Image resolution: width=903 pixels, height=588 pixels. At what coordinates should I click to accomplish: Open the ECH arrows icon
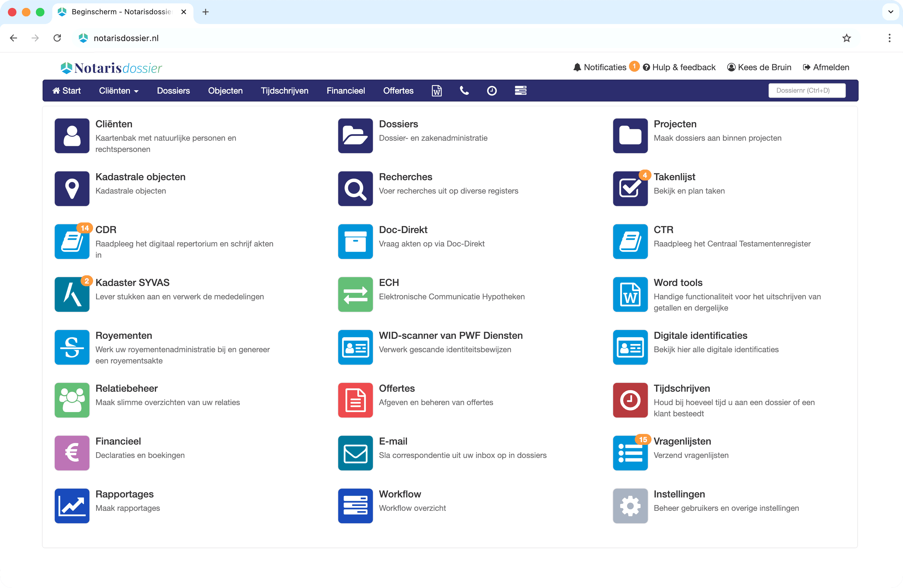pos(355,294)
